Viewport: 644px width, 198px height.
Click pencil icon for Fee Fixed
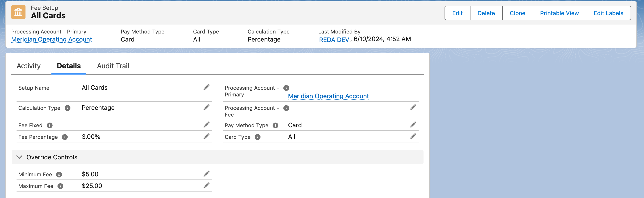point(206,125)
